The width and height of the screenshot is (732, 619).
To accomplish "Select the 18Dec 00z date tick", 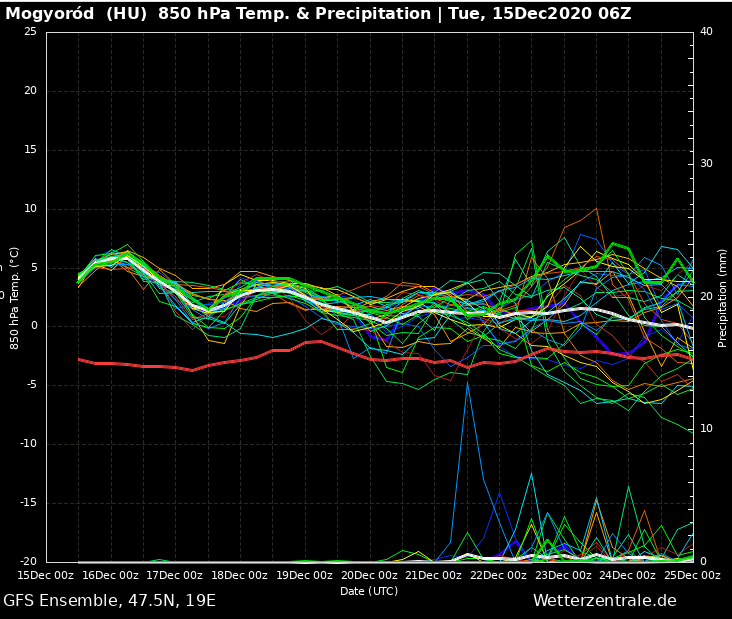I will [240, 575].
